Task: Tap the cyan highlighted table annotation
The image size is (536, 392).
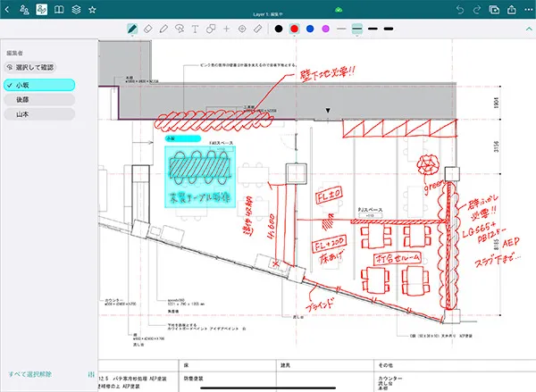Action: pos(200,177)
